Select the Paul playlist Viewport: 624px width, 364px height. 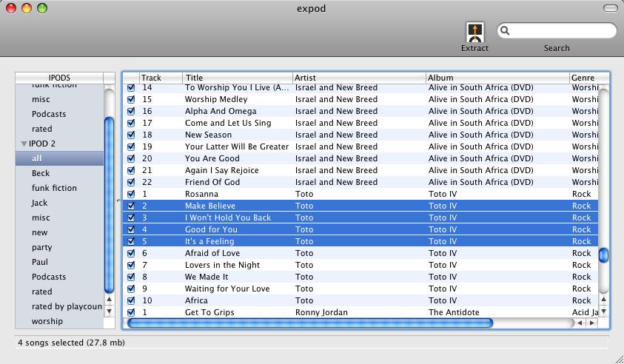(59, 262)
